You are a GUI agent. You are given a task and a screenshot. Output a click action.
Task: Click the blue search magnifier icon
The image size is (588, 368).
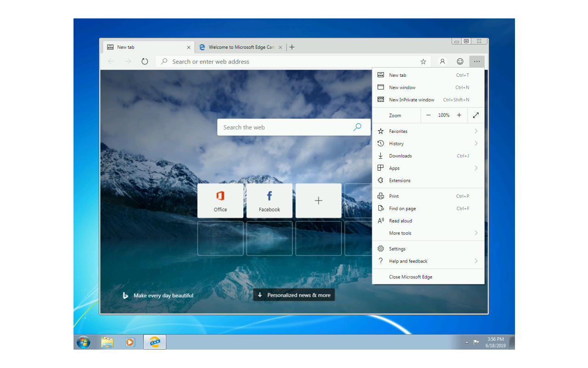[x=357, y=127]
